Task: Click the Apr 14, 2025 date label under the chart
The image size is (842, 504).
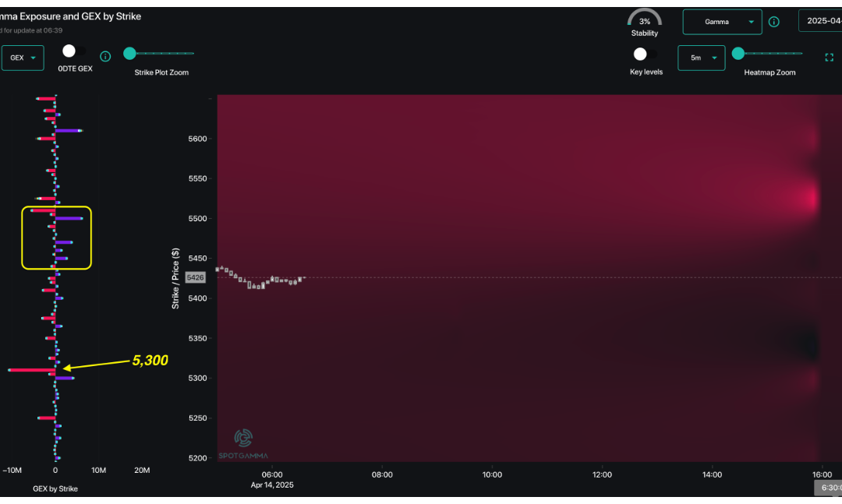Action: (x=271, y=484)
